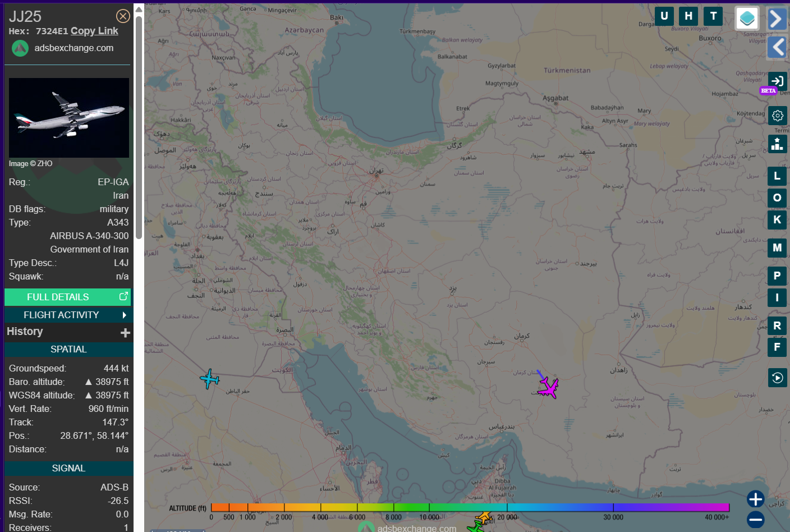
Task: Toggle the U map button
Action: click(x=664, y=16)
